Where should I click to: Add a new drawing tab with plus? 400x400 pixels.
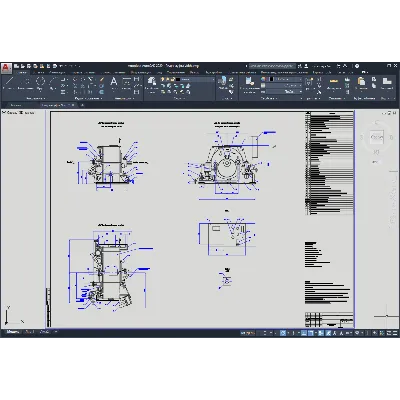(x=82, y=105)
